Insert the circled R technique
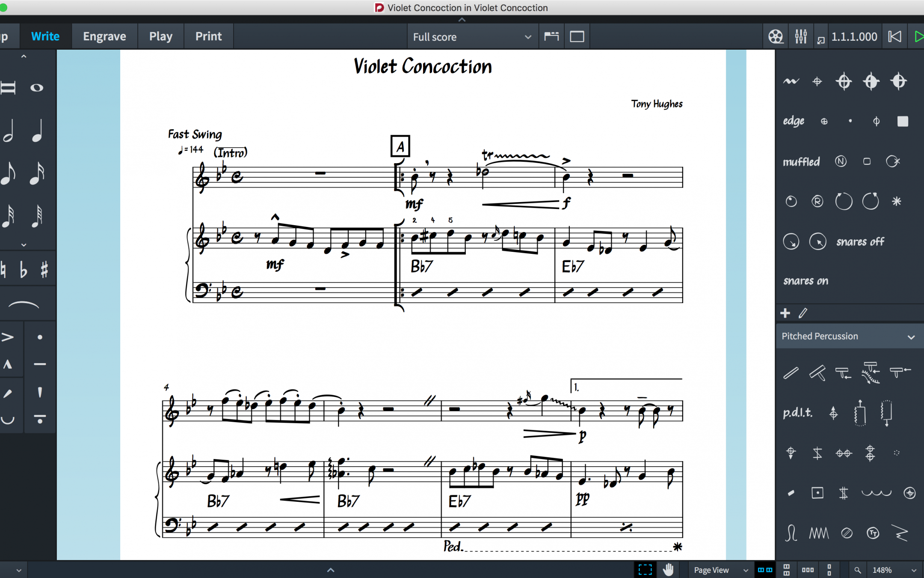The width and height of the screenshot is (924, 578). pyautogui.click(x=817, y=201)
